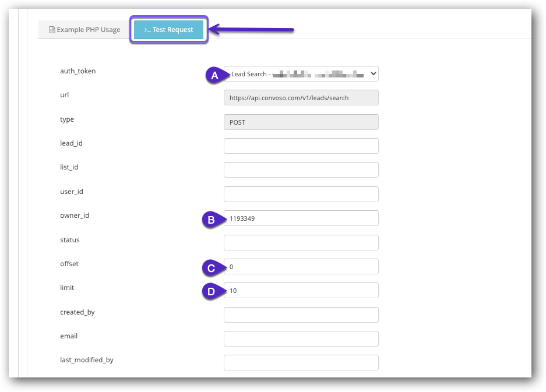Click the status input field
The width and height of the screenshot is (546, 392).
301,242
